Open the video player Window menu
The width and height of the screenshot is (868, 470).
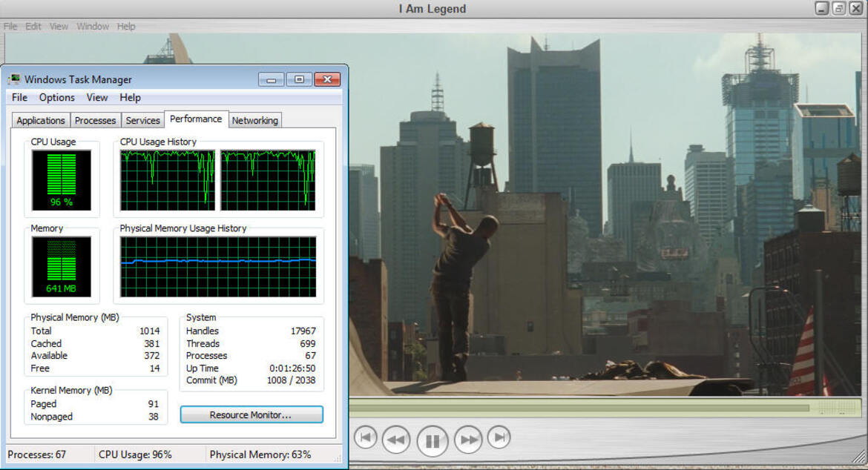click(x=93, y=26)
